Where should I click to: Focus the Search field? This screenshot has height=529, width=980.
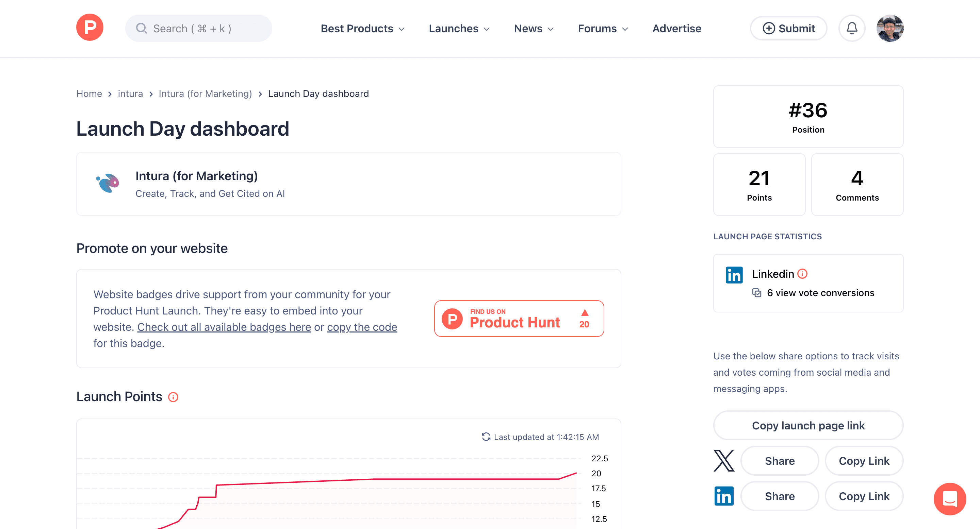tap(199, 28)
